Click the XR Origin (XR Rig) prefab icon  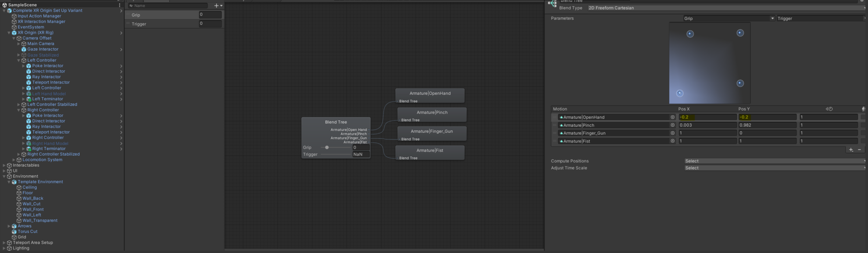[x=14, y=33]
